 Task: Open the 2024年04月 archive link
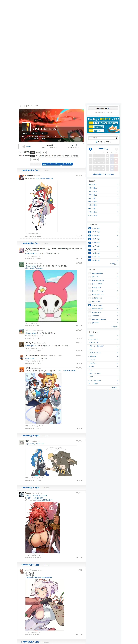click(x=95, y=242)
